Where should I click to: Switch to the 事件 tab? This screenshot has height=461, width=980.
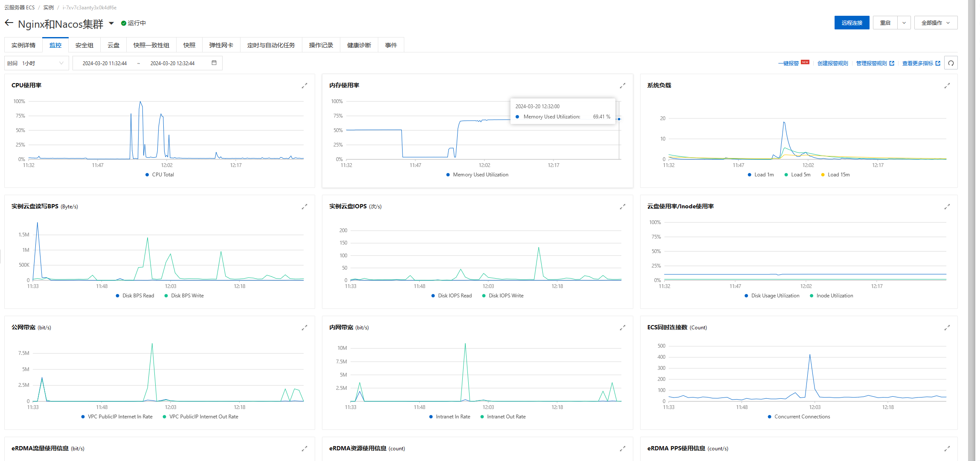coord(391,45)
